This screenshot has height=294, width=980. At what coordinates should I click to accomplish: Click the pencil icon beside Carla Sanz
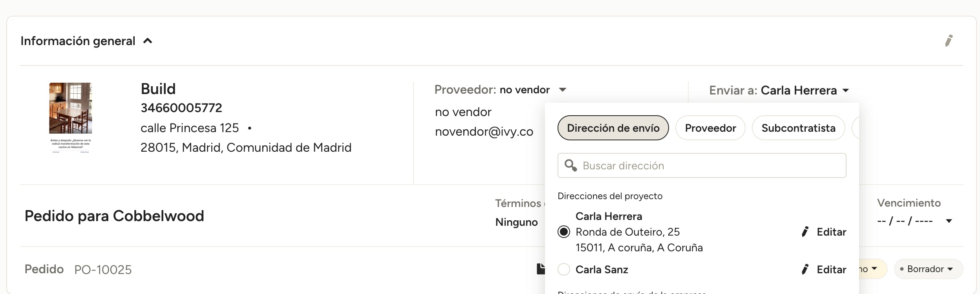(x=805, y=269)
